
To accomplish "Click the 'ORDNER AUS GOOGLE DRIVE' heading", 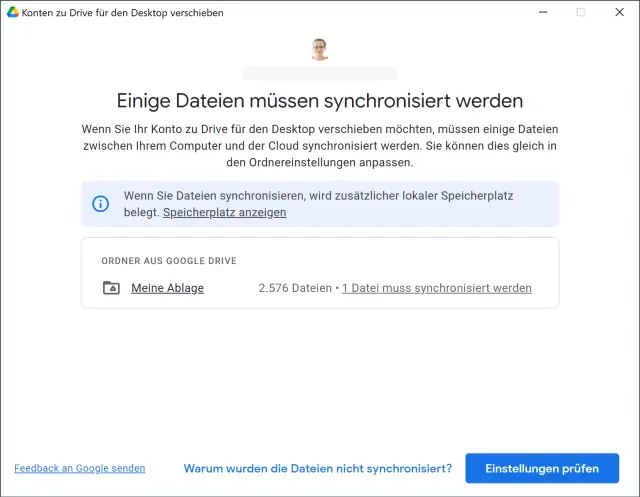I will point(169,261).
